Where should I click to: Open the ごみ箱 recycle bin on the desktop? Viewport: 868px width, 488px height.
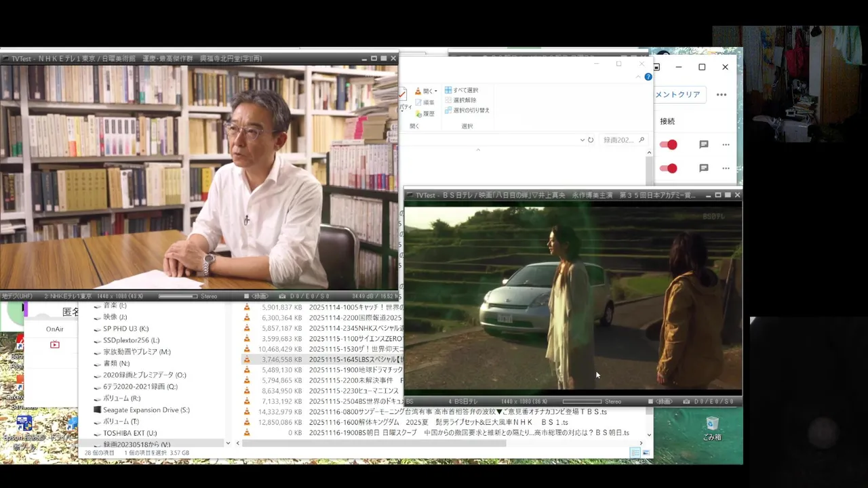(x=711, y=428)
